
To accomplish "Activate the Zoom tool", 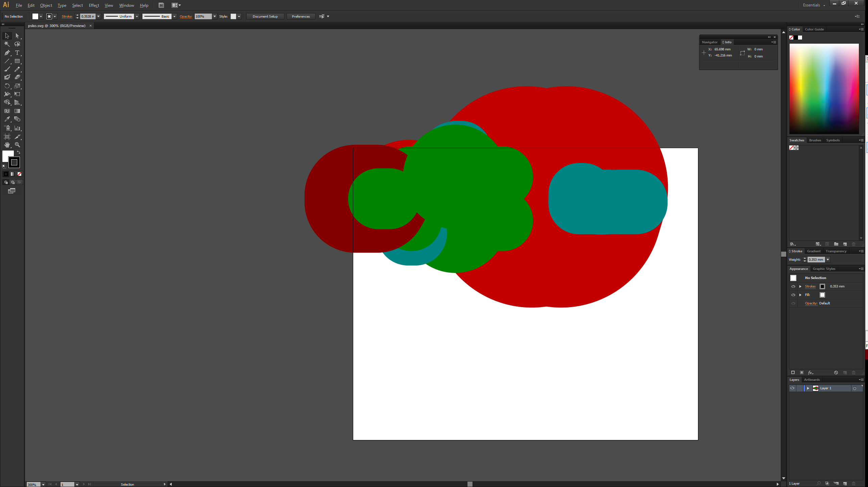I will (x=17, y=145).
